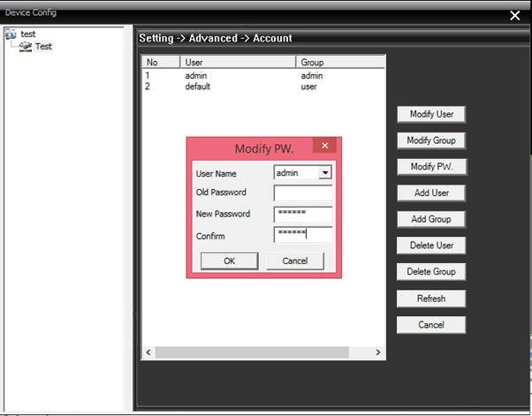Click the Add User button
The height and width of the screenshot is (416, 532).
[x=430, y=193]
